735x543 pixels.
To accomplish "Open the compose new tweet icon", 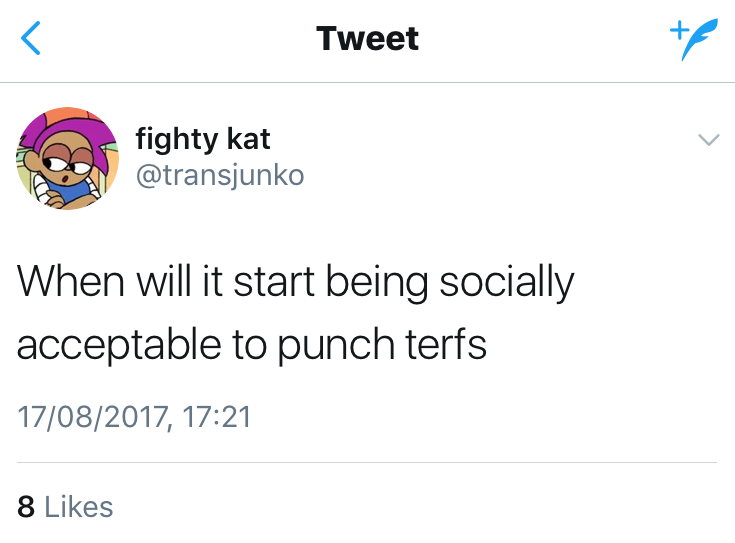I will point(687,40).
